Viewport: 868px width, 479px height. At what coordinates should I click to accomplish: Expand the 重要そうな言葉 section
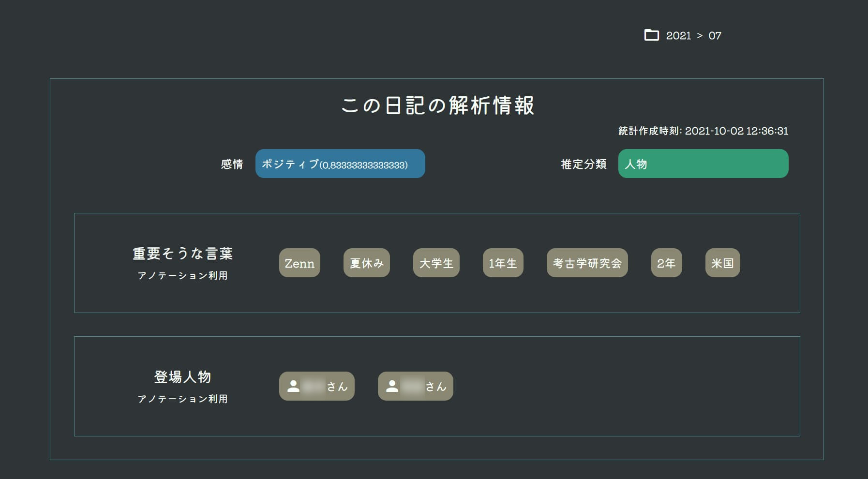[182, 254]
